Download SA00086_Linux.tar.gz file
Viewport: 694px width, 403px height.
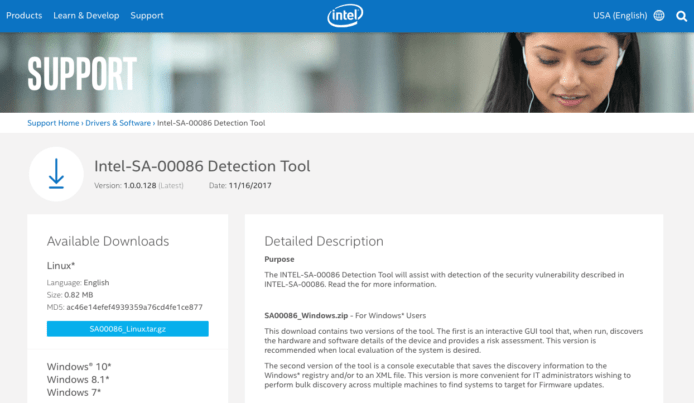(x=127, y=329)
